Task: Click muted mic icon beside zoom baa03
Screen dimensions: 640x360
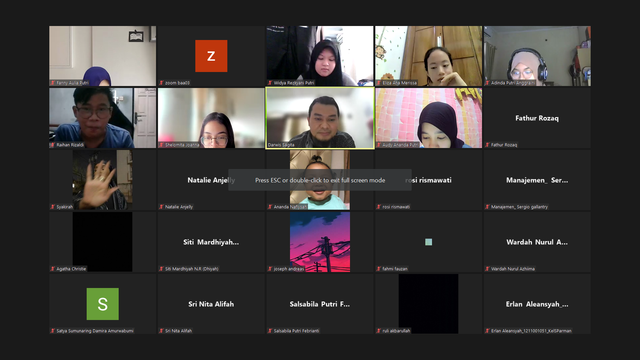Action: tap(161, 83)
